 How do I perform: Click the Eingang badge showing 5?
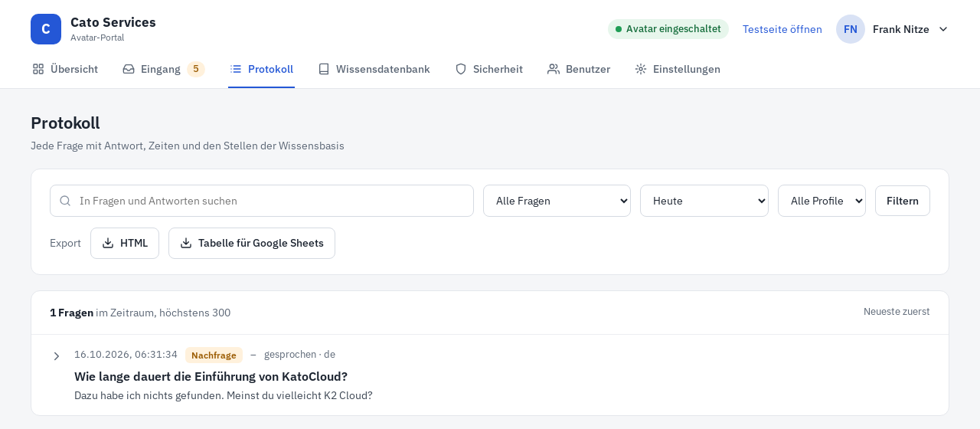pyautogui.click(x=196, y=69)
